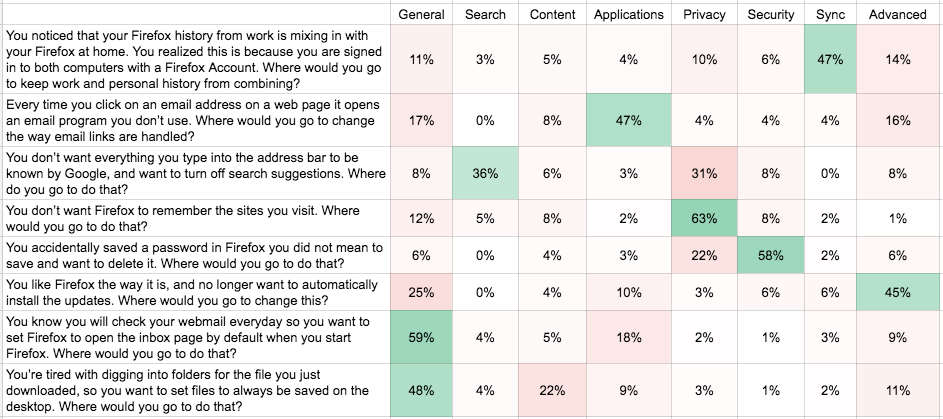The width and height of the screenshot is (943, 419).
Task: Select the 45% cell under Advanced
Action: tap(897, 293)
